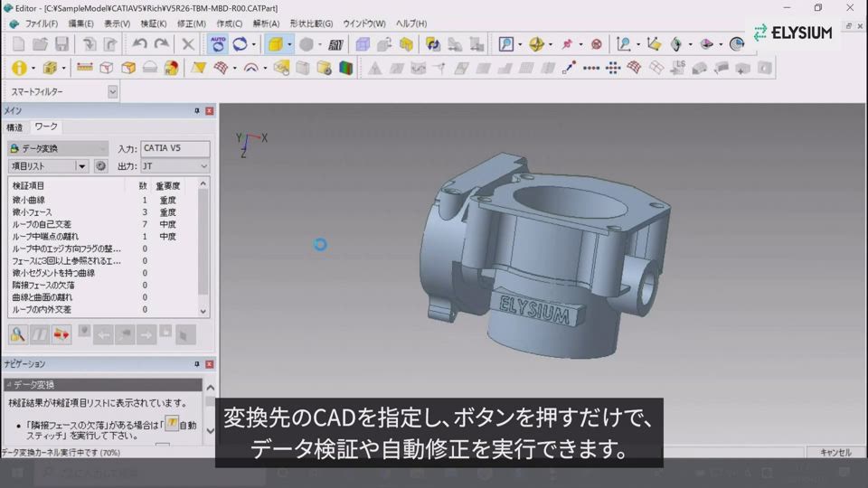Click the red-white sectioned helmet icon
Image resolution: width=868 pixels, height=488 pixels.
172,68
